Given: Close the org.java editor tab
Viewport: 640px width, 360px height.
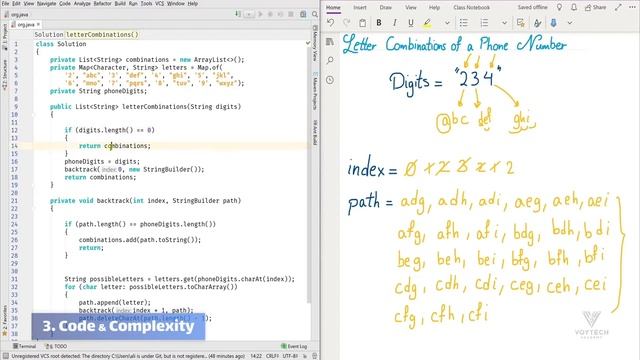Looking at the screenshot, I should point(38,24).
